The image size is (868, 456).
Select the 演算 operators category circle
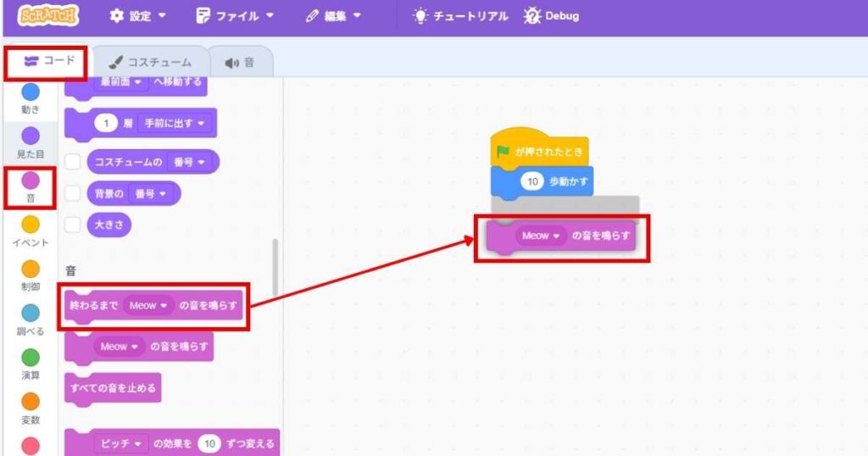31,358
